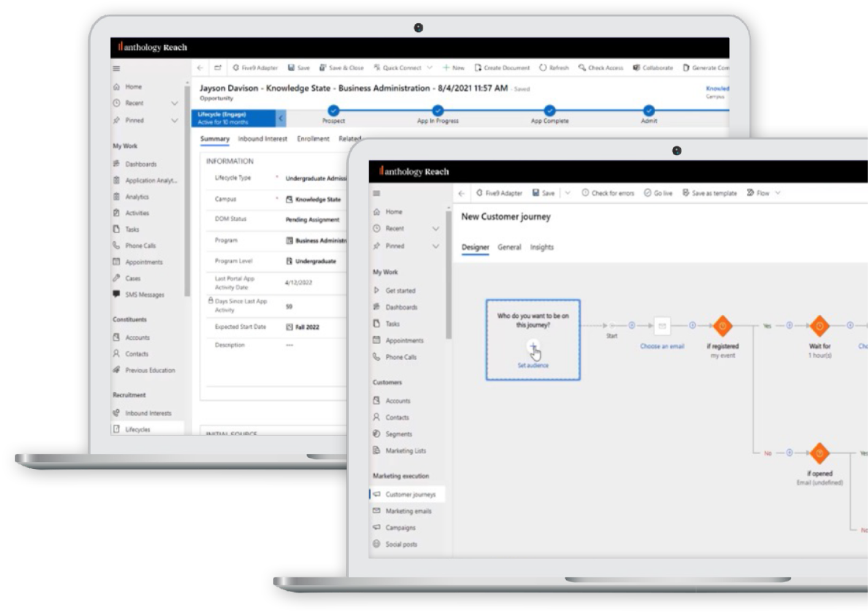Click the Choose an email link

coord(662,346)
